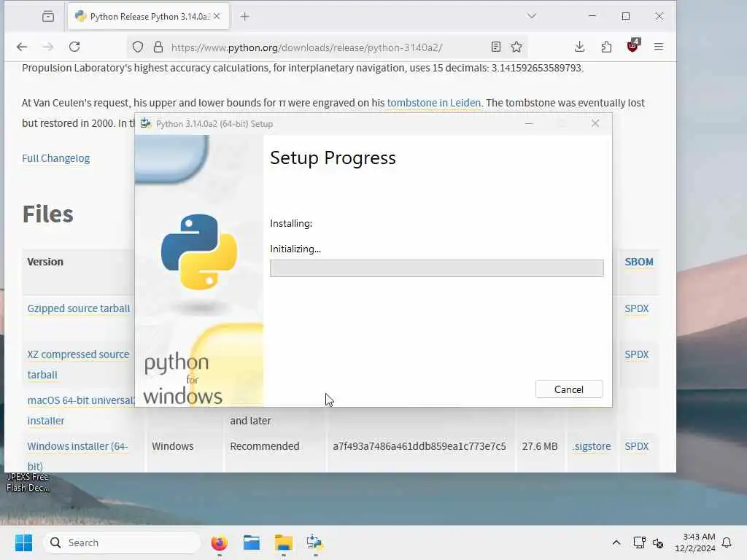Click the Initializing... status text

[x=295, y=249]
